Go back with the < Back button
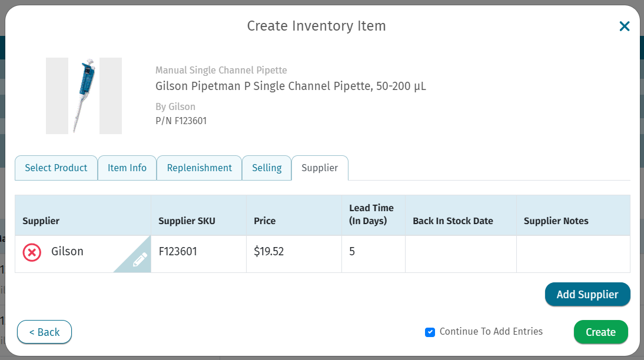The height and width of the screenshot is (360, 644). pyautogui.click(x=44, y=332)
